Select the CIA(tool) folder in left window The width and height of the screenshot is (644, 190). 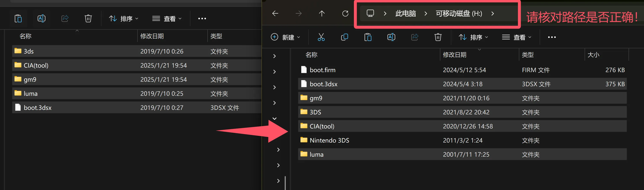[36, 66]
